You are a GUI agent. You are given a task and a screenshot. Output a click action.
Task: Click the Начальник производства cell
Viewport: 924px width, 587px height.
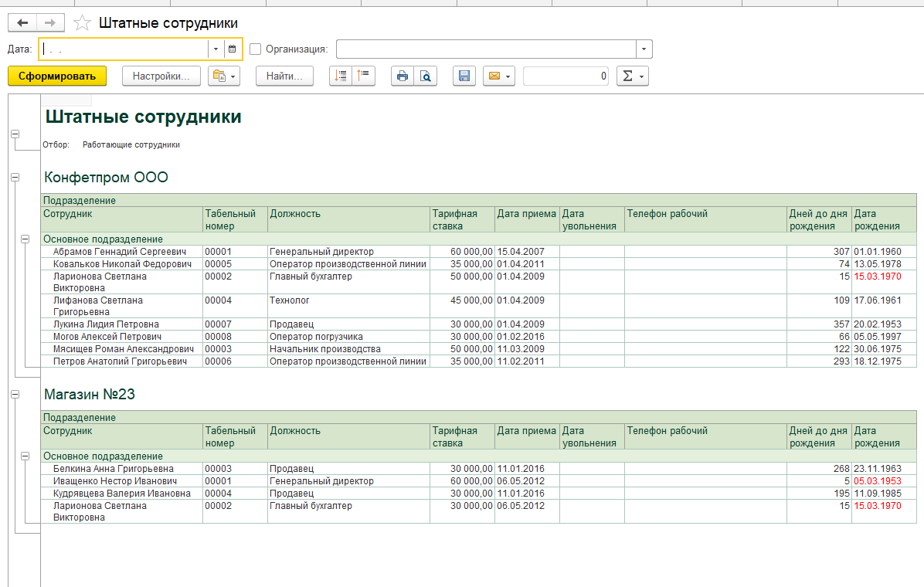[349, 349]
